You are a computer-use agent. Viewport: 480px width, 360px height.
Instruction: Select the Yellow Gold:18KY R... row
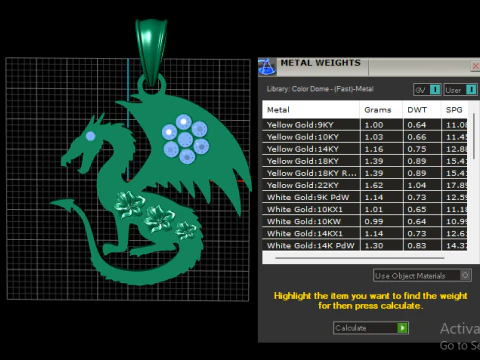pos(365,173)
